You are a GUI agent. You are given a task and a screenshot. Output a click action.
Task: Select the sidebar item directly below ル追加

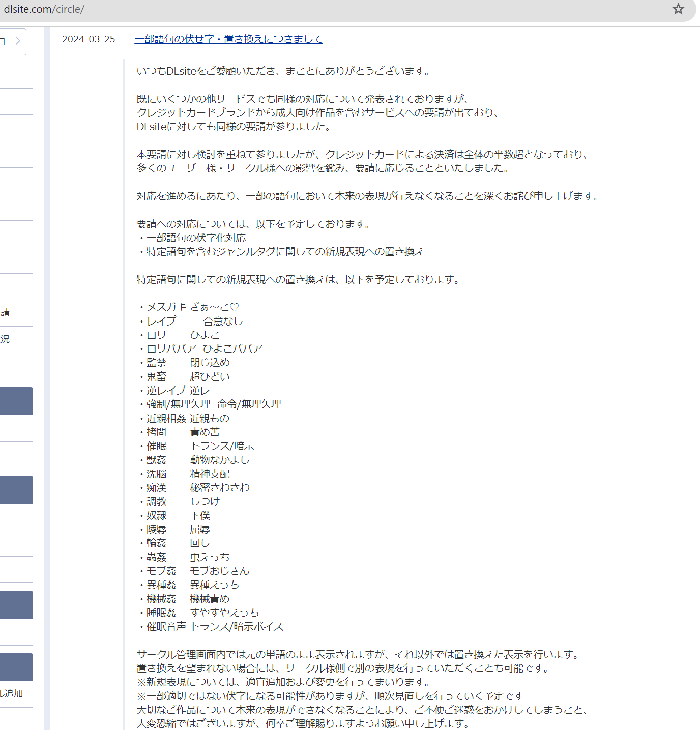15,718
